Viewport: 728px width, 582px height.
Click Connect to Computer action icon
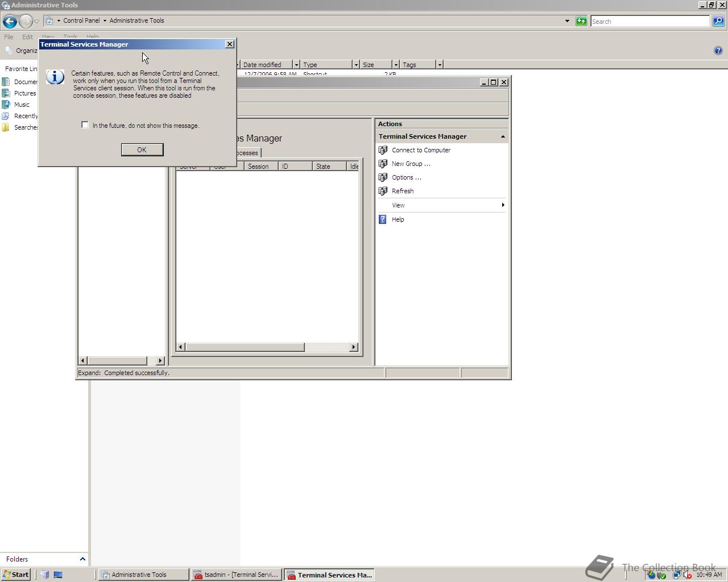pyautogui.click(x=383, y=150)
